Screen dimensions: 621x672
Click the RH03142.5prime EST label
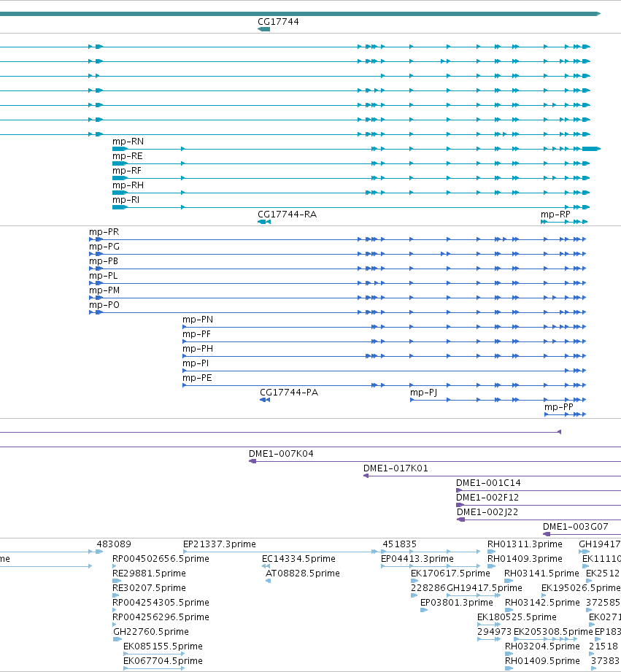[542, 602]
